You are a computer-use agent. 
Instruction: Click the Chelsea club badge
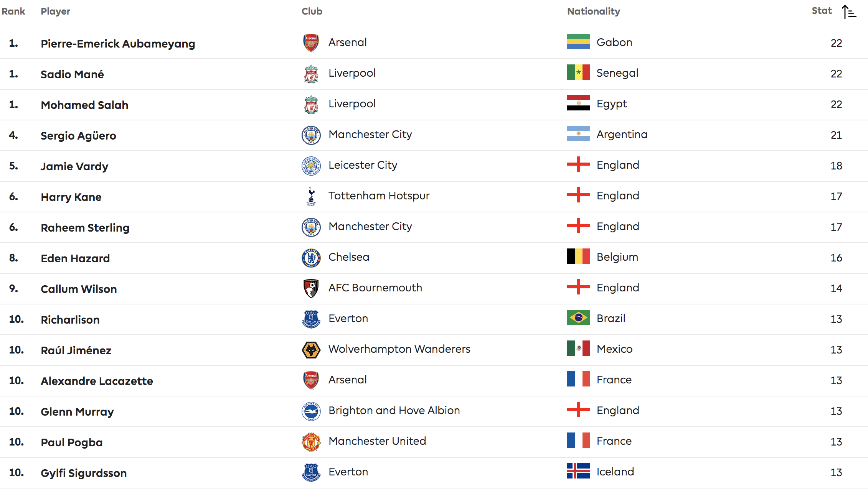click(x=311, y=258)
